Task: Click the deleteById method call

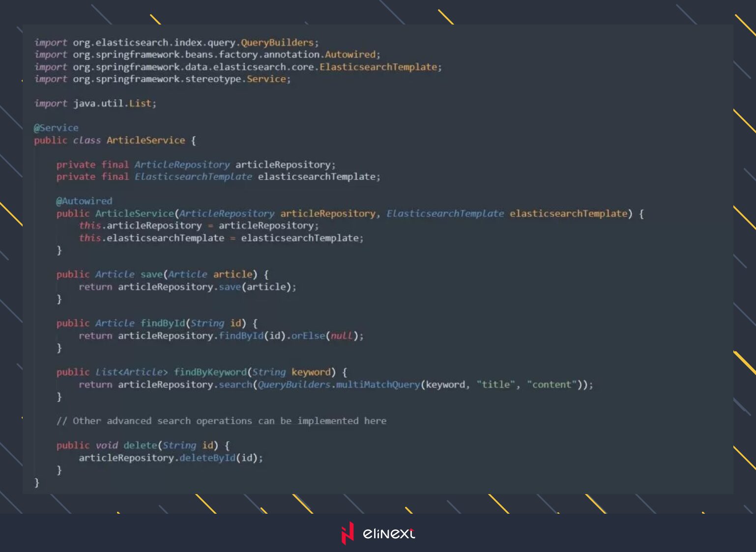Action: [207, 458]
